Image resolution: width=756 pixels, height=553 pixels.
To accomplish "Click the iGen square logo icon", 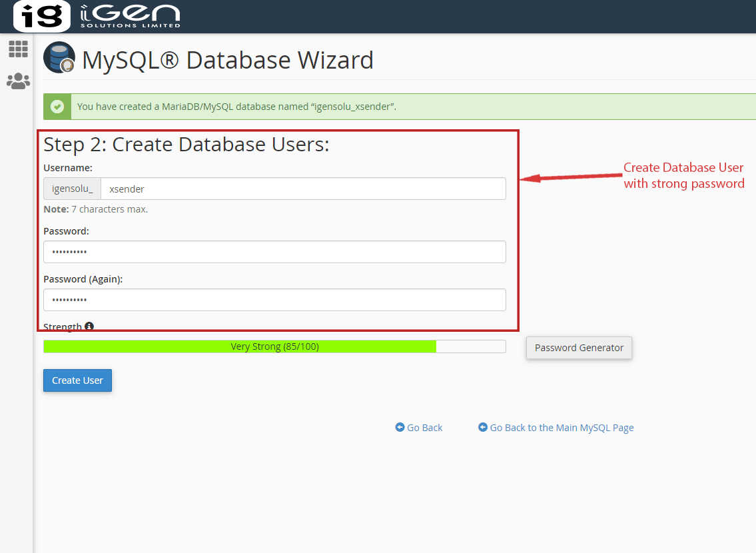I will (x=41, y=17).
